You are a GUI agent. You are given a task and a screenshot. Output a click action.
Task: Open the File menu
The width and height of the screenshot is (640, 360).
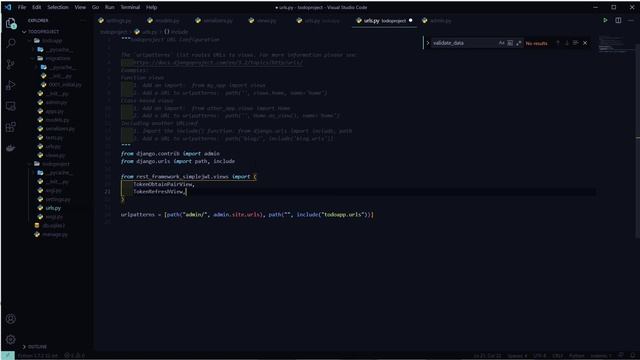pos(22,7)
